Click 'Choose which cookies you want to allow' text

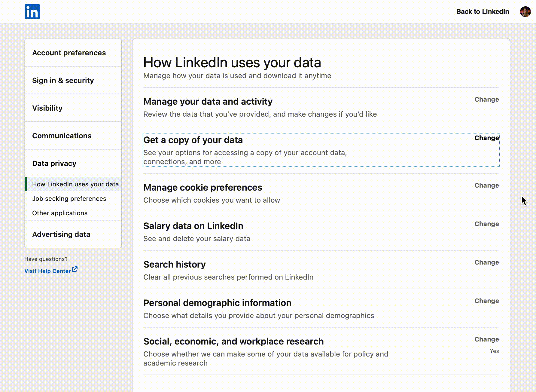[x=212, y=200]
